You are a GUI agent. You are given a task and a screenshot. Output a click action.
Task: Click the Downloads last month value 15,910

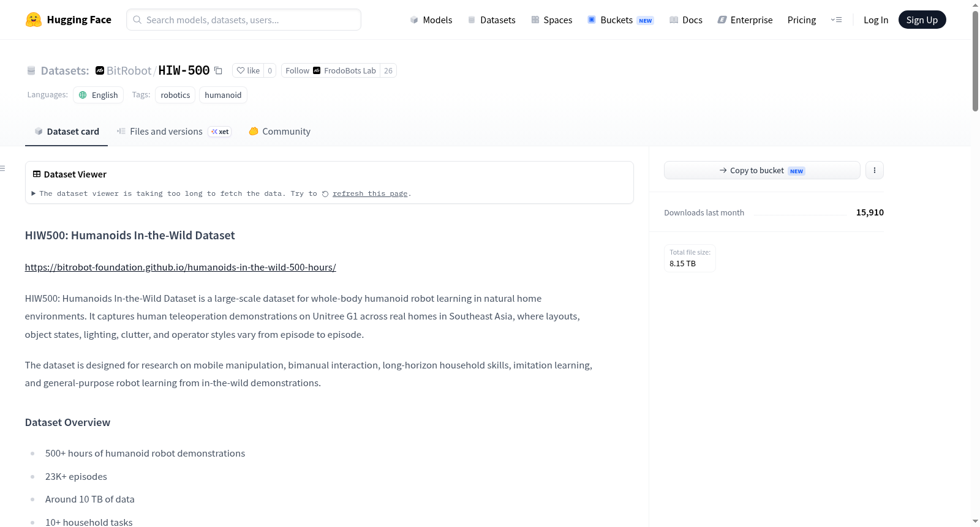tap(870, 212)
